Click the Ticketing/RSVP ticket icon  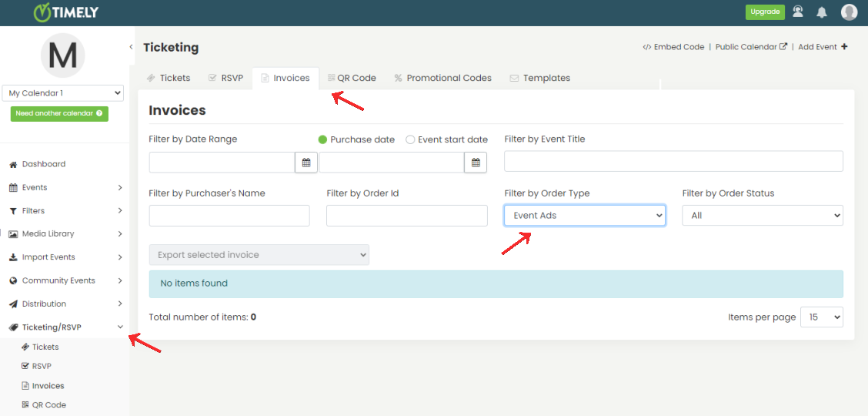click(13, 327)
